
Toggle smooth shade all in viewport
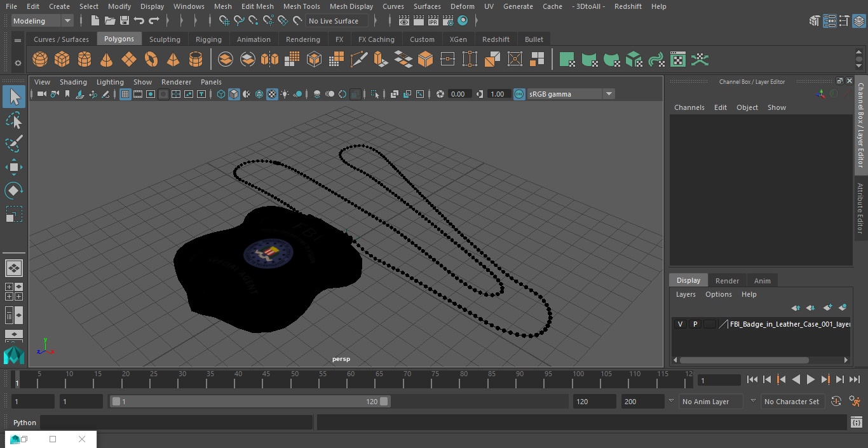[234, 94]
